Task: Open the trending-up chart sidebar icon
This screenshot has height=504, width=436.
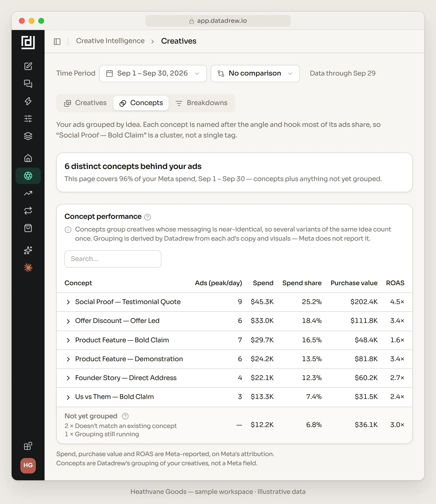Action: pyautogui.click(x=28, y=193)
